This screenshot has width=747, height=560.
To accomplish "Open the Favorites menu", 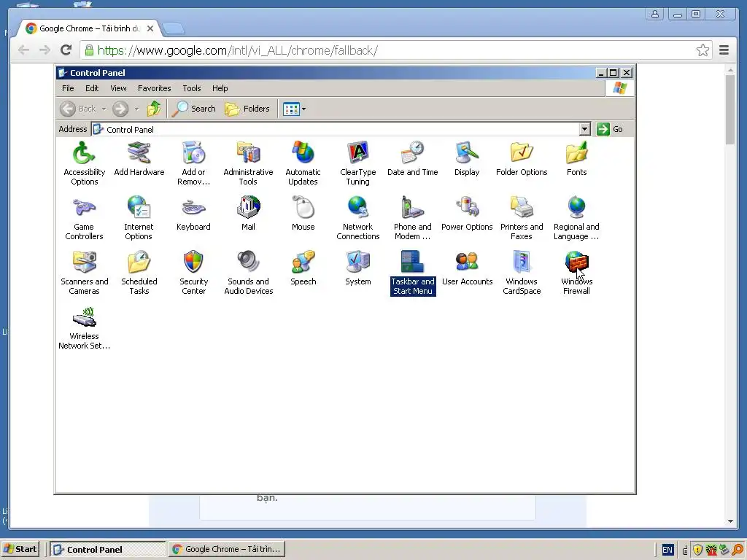I will coord(155,88).
